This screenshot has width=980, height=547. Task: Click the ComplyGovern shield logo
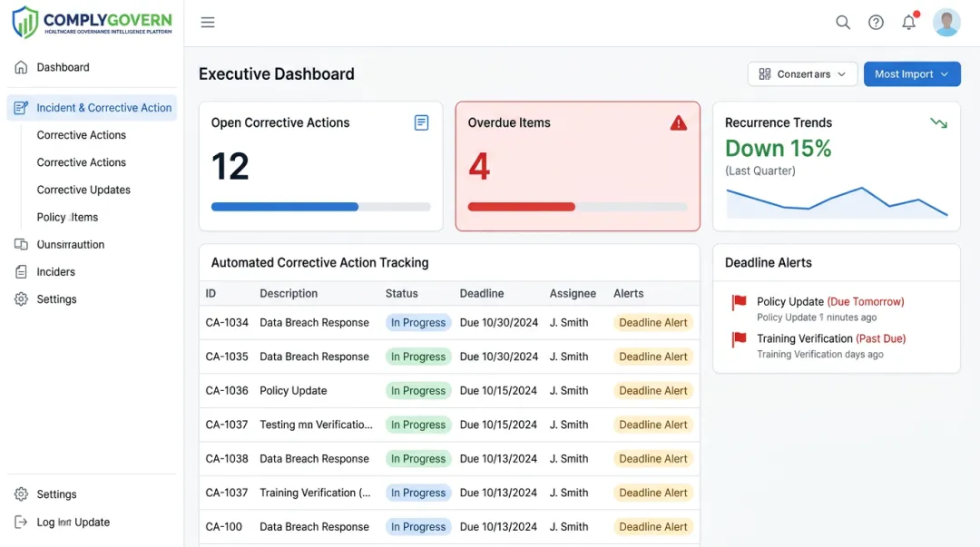(x=25, y=23)
